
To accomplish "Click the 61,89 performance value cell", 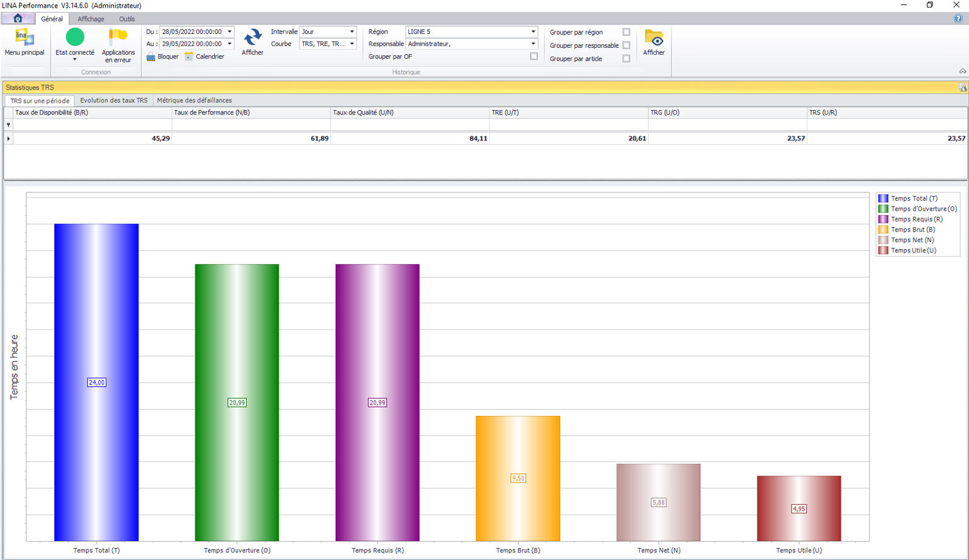I will pyautogui.click(x=251, y=138).
